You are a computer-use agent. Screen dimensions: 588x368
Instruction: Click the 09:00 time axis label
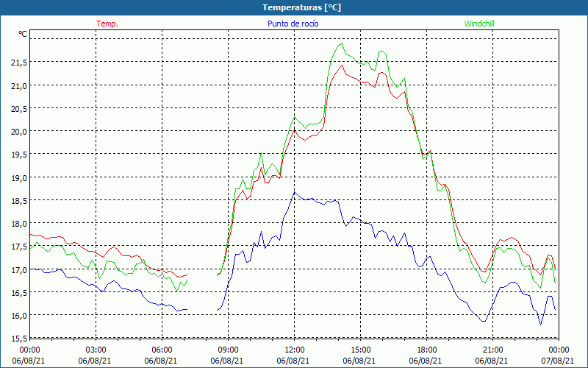[228, 350]
